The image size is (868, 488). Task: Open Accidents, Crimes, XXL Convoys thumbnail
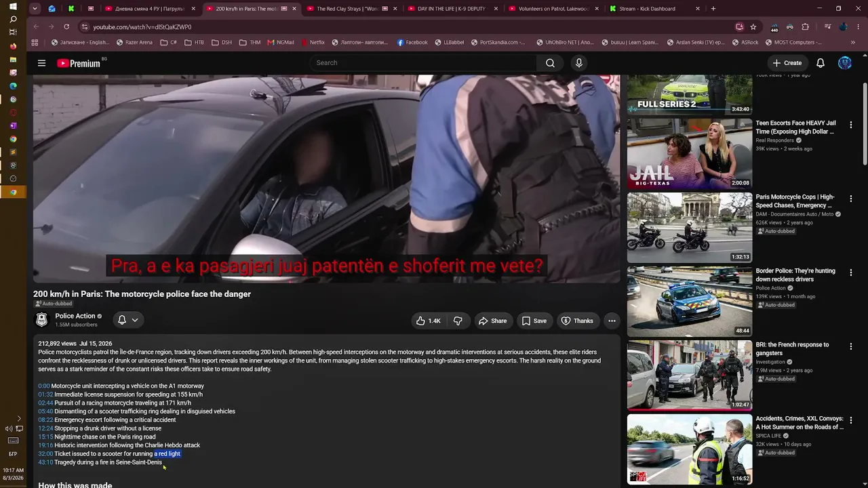click(x=690, y=449)
